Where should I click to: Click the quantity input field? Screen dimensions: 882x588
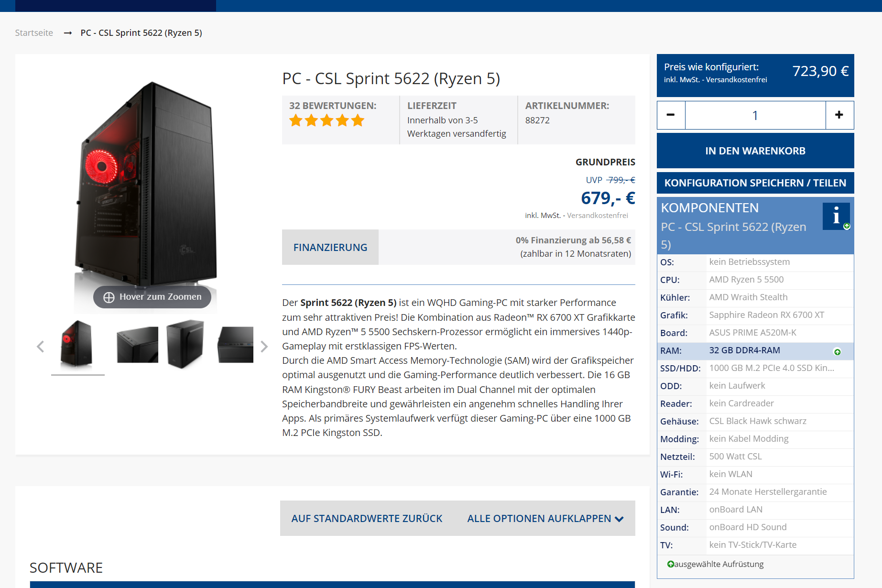[x=755, y=115]
